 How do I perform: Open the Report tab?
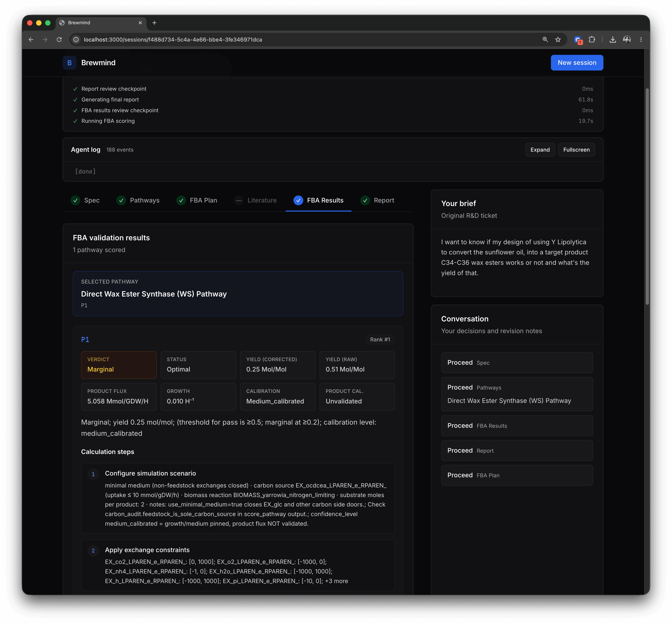377,201
